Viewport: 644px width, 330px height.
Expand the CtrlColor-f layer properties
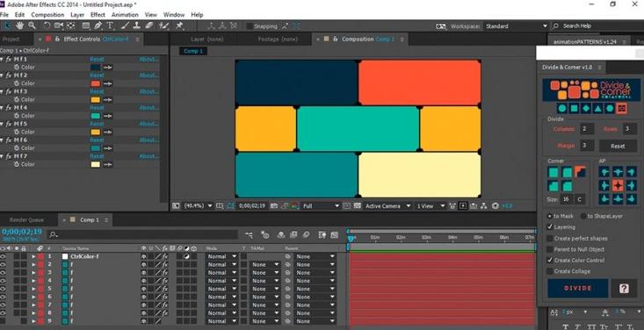click(33, 256)
